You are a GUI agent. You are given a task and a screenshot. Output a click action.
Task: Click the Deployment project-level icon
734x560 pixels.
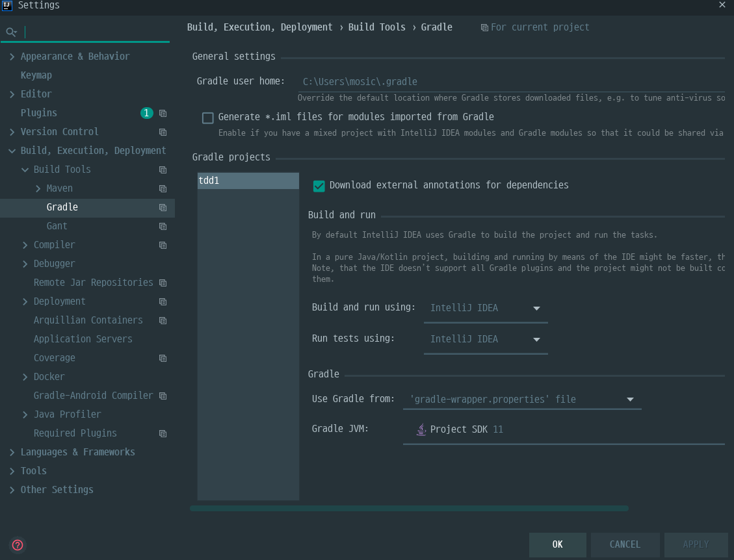(x=163, y=301)
